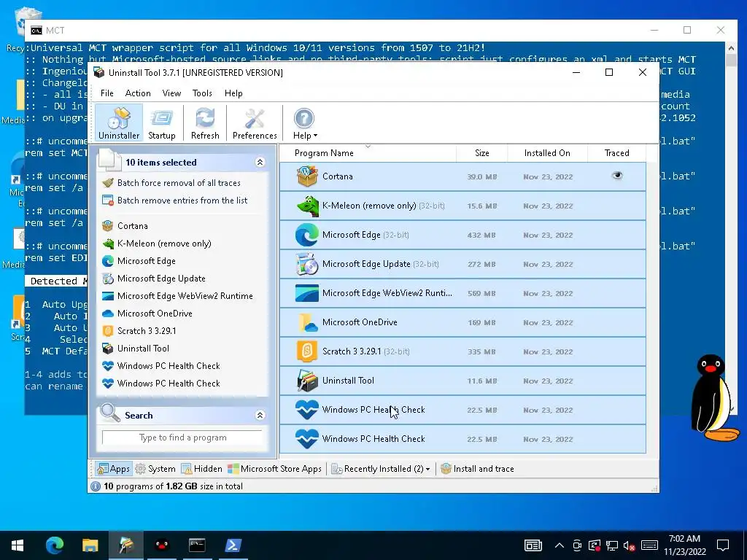Click the K-Meleon lizard icon in list
The width and height of the screenshot is (747, 560).
click(x=307, y=206)
